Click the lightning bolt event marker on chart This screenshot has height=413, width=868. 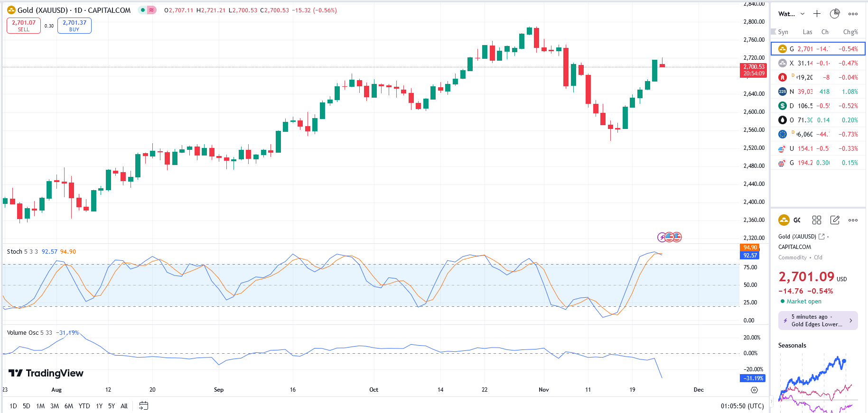click(x=661, y=237)
